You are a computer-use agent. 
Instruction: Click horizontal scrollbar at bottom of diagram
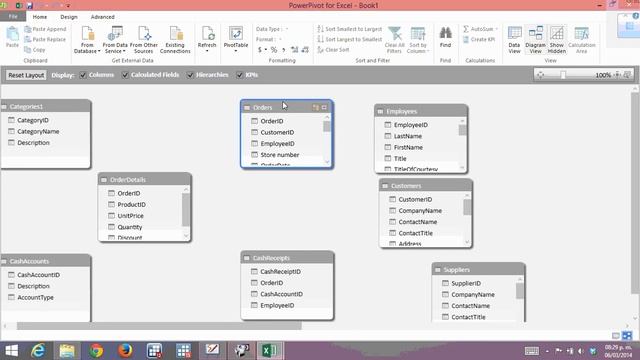click(159, 326)
